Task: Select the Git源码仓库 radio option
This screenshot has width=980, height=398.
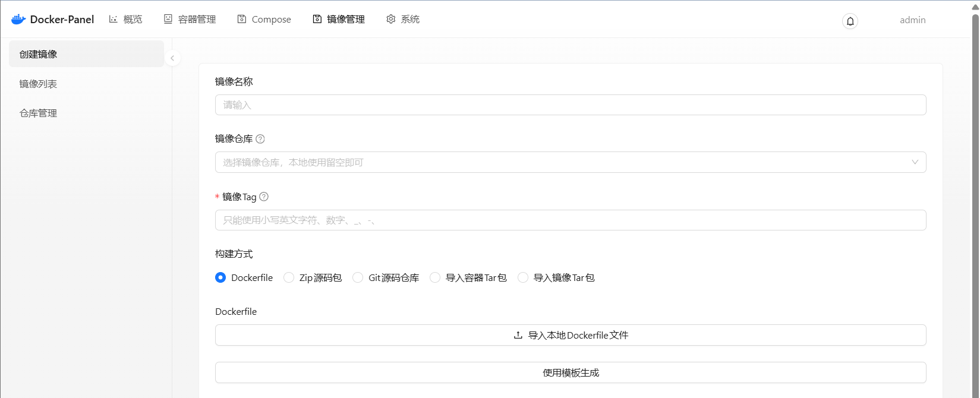Action: (358, 277)
